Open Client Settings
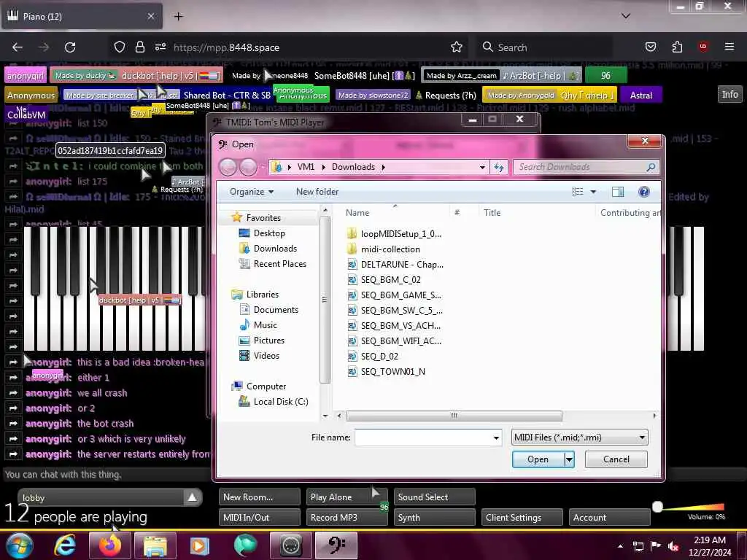 tap(522, 517)
